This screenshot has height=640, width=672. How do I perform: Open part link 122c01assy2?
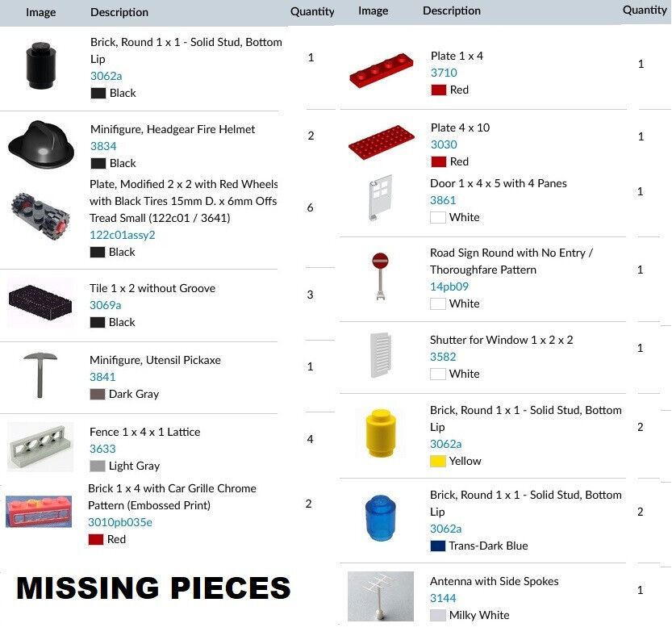(122, 235)
